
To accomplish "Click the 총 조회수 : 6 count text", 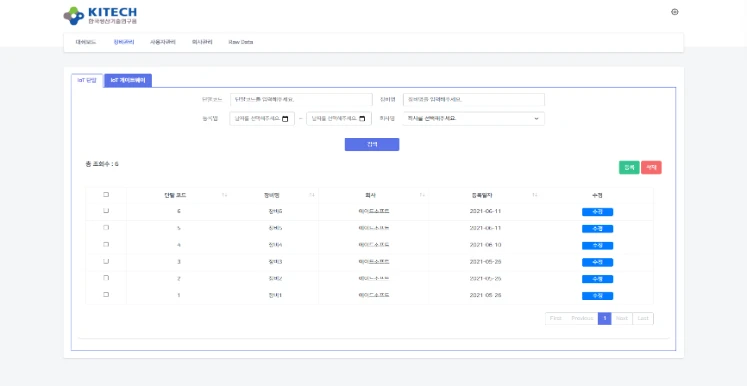I will pos(102,164).
